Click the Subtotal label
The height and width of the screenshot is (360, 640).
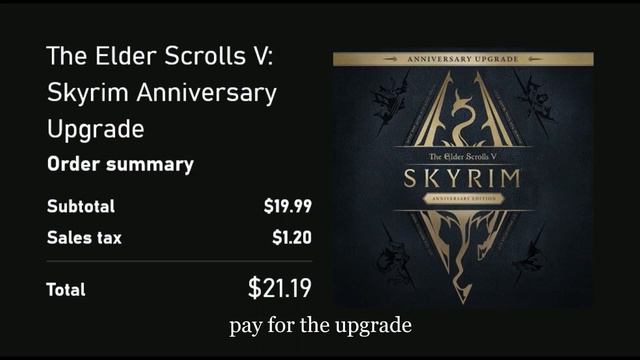pos(81,206)
